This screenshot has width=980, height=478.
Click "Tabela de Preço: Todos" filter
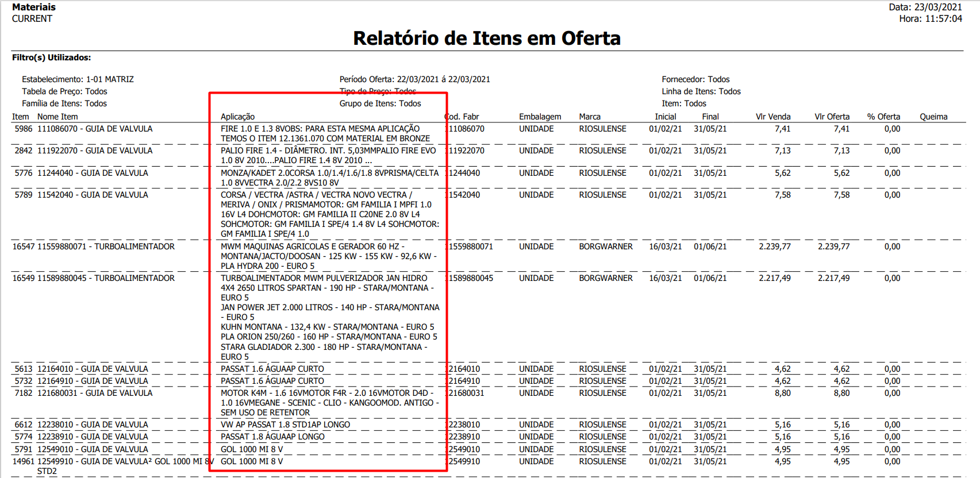click(x=64, y=91)
